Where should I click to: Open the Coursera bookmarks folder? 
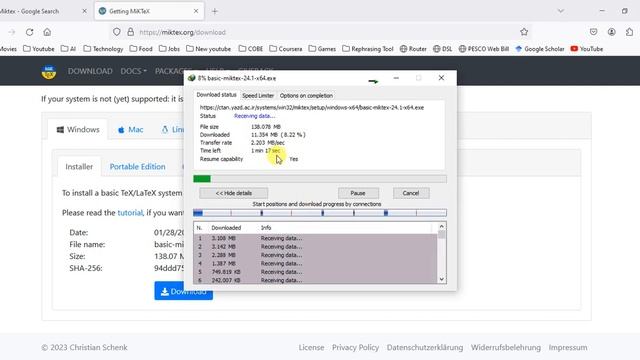click(x=286, y=49)
